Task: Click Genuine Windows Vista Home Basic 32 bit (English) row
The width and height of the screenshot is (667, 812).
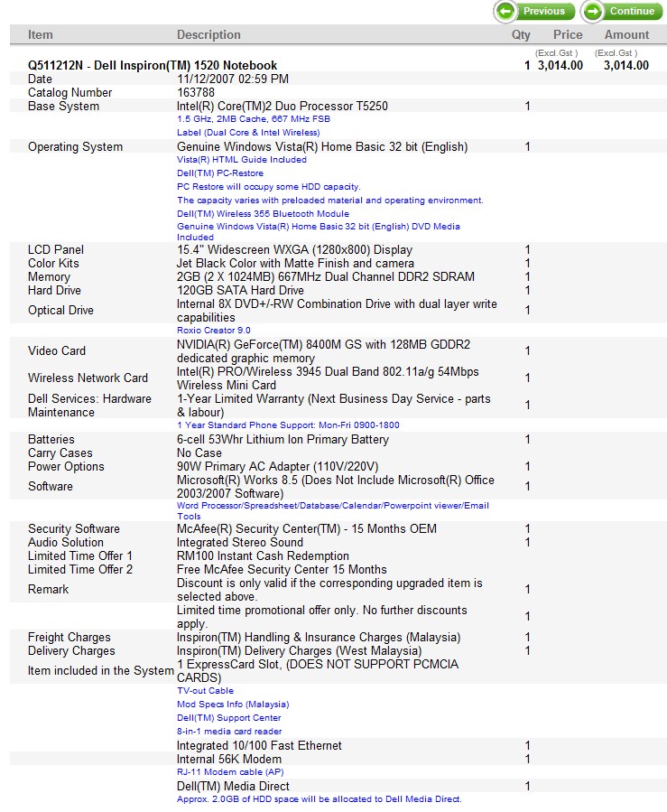Action: (x=322, y=146)
